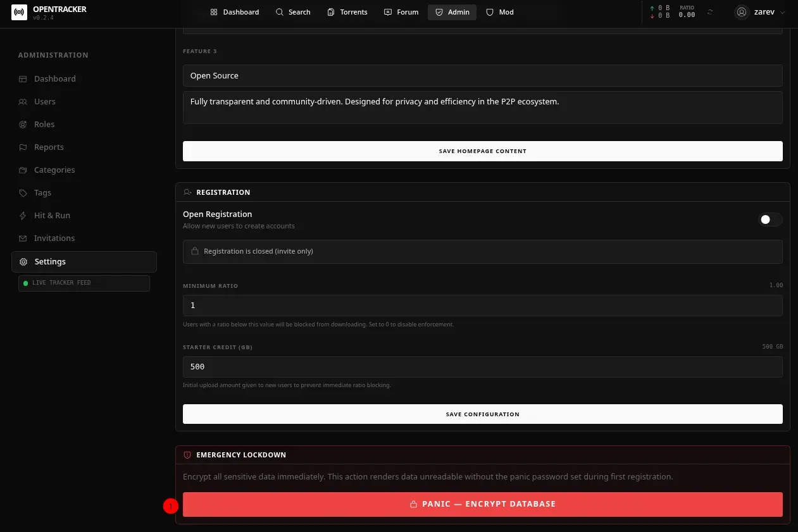798x532 pixels.
Task: Open Categories in the admin sidebar
Action: 54,170
